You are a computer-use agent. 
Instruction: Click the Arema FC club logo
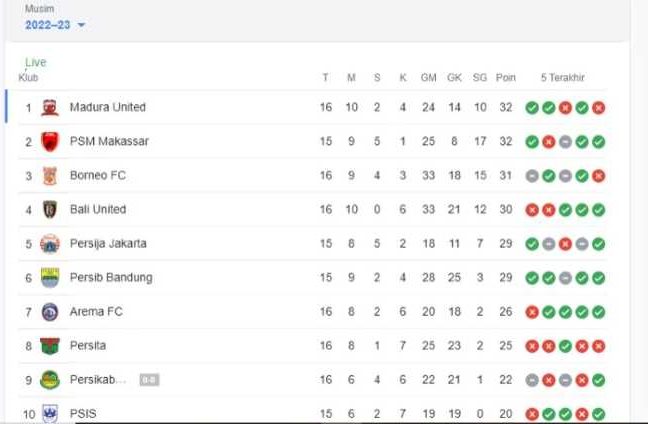coord(50,312)
